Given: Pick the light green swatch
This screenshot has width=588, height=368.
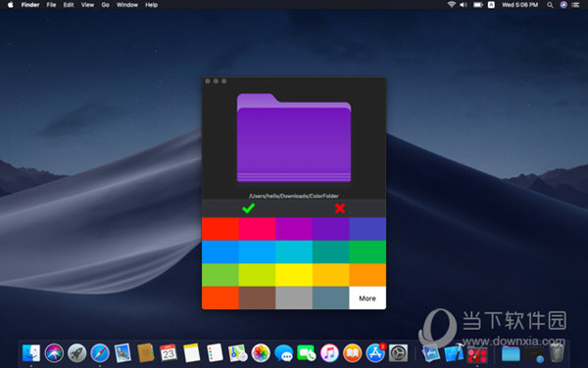Looking at the screenshot, I should pos(220,275).
